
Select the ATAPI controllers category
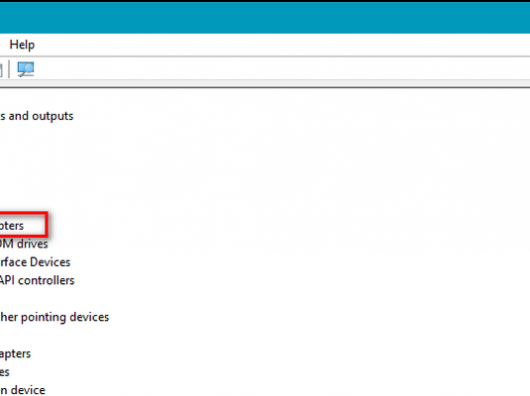point(37,280)
